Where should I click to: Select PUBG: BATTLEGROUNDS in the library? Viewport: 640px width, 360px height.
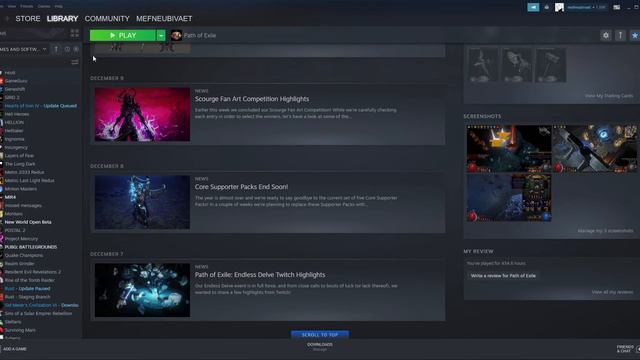pyautogui.click(x=31, y=247)
